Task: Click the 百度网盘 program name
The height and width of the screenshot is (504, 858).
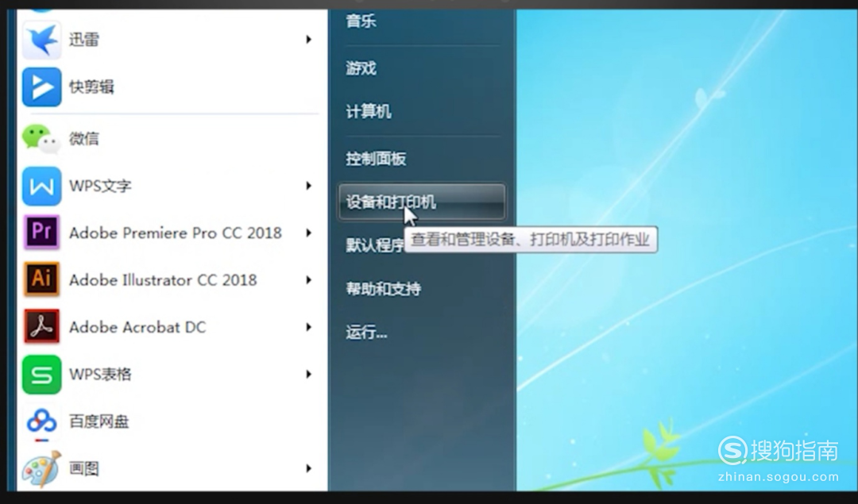Action: click(x=99, y=421)
